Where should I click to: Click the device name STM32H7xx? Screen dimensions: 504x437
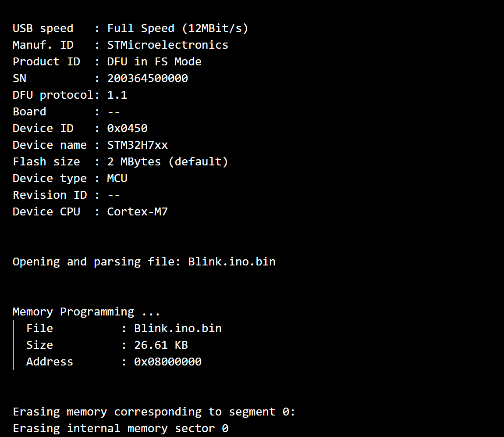137,145
